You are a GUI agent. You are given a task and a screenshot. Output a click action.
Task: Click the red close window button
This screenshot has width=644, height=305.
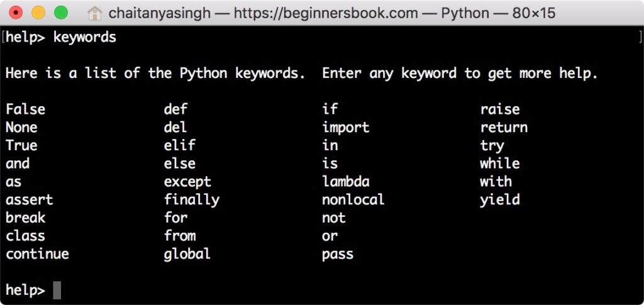pyautogui.click(x=16, y=13)
